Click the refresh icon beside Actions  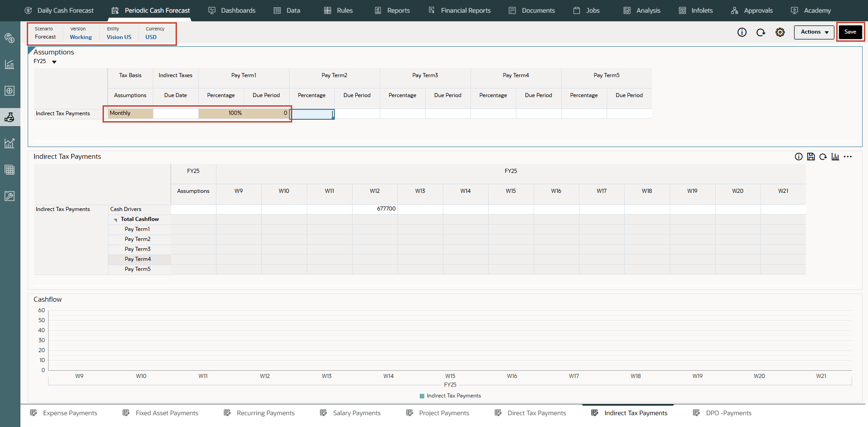pos(761,32)
